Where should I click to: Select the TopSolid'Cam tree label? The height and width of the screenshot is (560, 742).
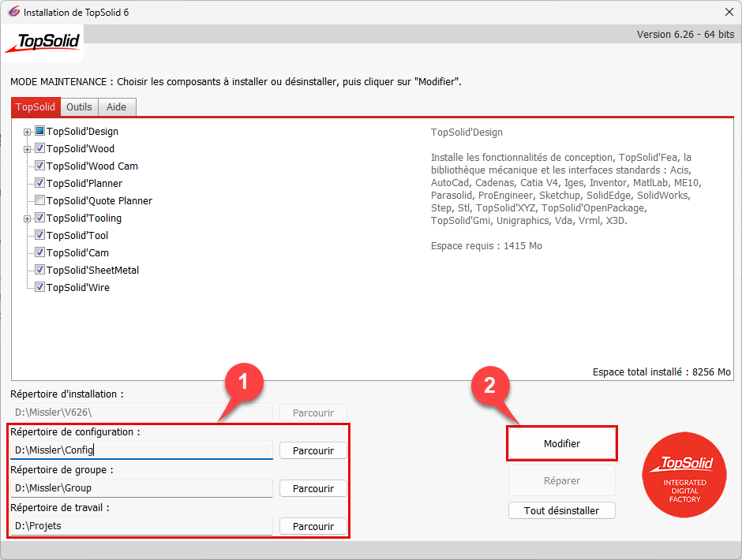click(77, 252)
